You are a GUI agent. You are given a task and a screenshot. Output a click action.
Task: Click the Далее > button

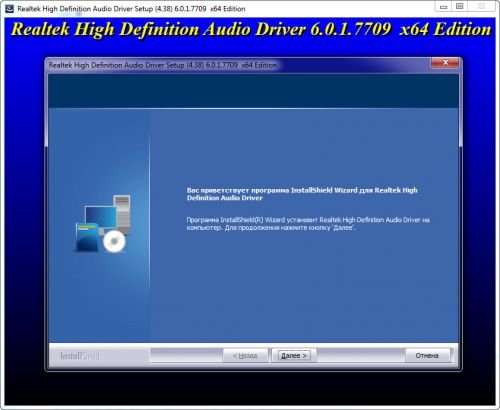tap(294, 356)
